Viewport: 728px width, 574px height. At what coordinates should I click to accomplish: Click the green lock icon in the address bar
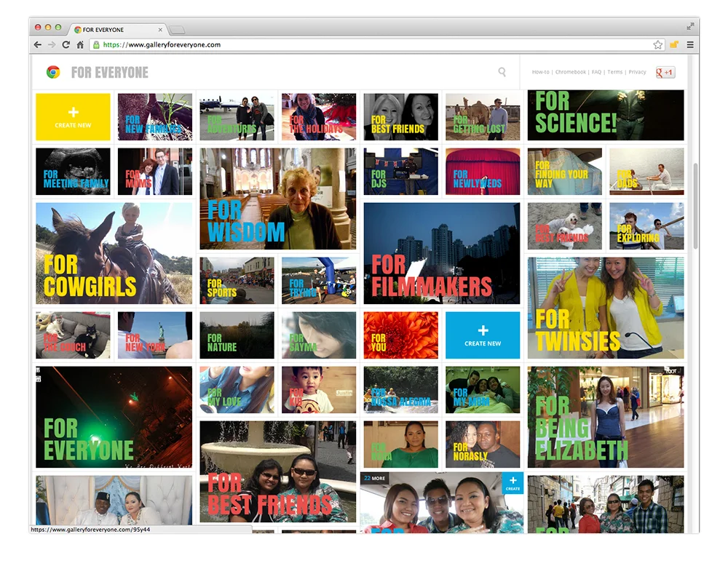pyautogui.click(x=96, y=45)
